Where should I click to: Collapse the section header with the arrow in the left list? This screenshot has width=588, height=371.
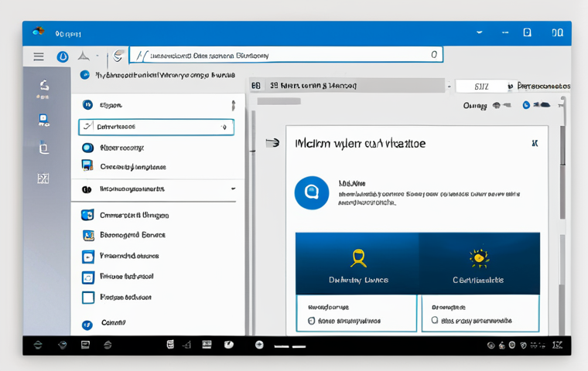point(232,189)
